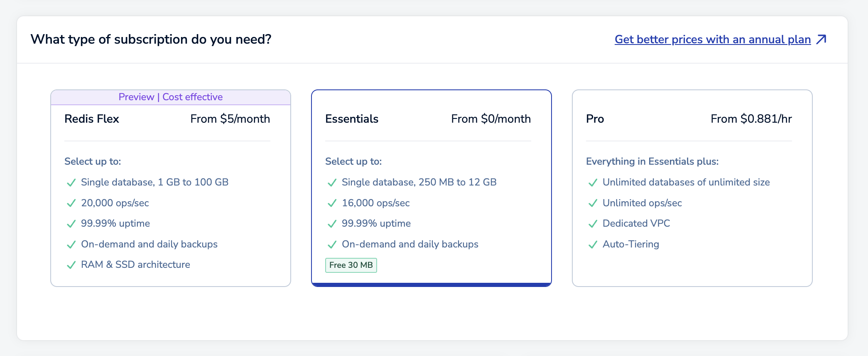
Task: Click checkmark beside Dedicated VPC
Action: (x=593, y=224)
